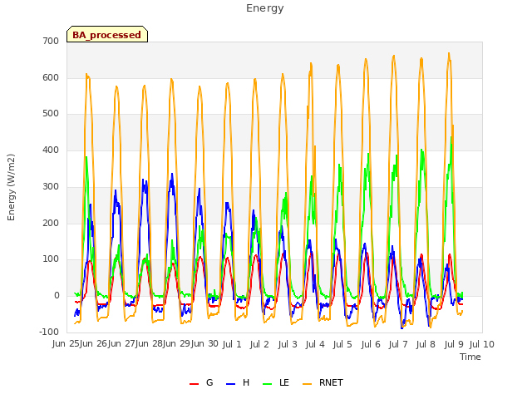The height and width of the screenshot is (399, 532).
Task: Click the G legend label
Action: coord(209,382)
